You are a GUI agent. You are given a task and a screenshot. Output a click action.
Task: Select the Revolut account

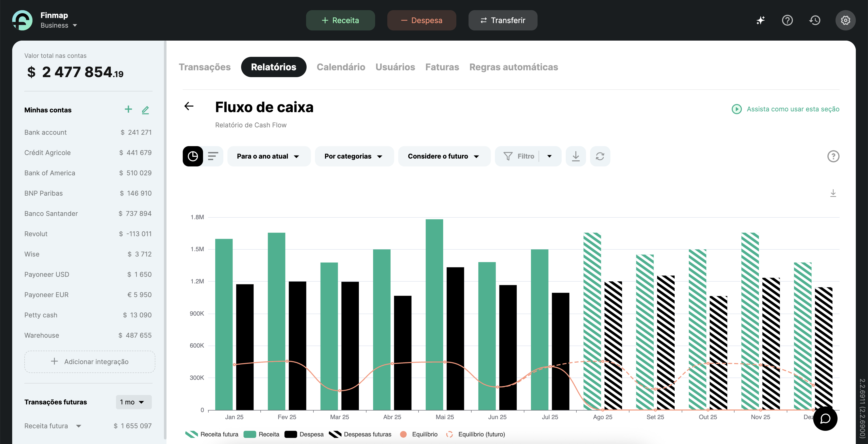point(88,234)
